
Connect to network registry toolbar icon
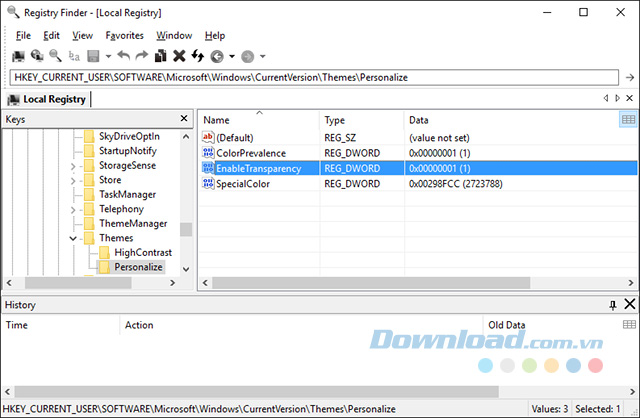click(x=37, y=56)
